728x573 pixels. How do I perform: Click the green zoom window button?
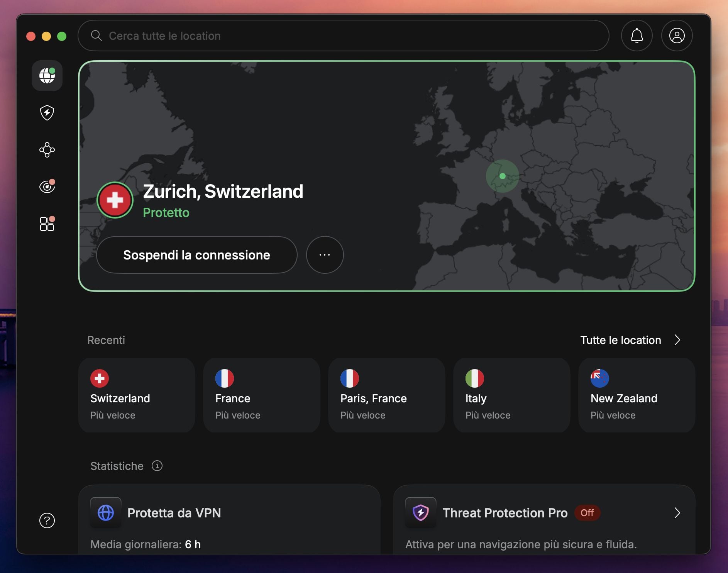62,36
